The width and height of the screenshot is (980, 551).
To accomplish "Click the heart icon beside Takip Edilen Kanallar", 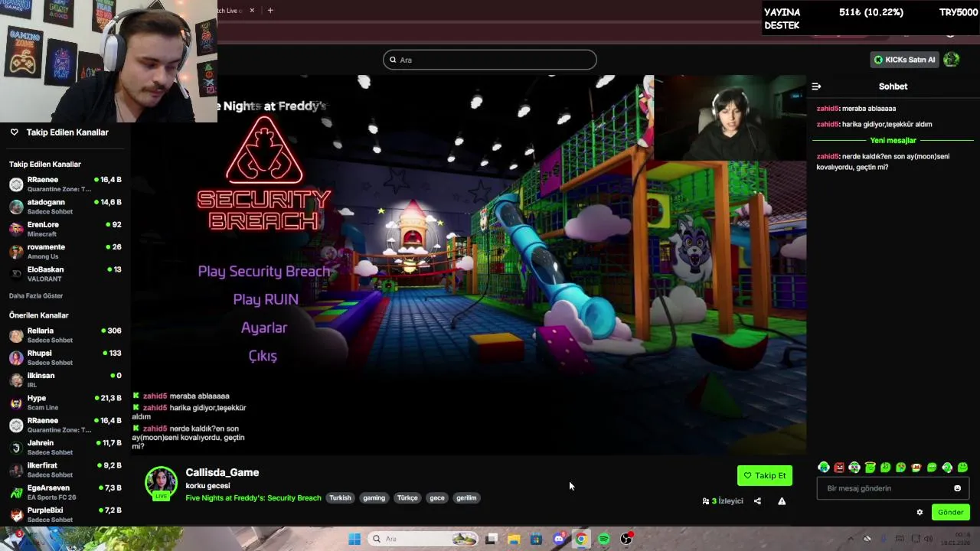I will [x=14, y=132].
